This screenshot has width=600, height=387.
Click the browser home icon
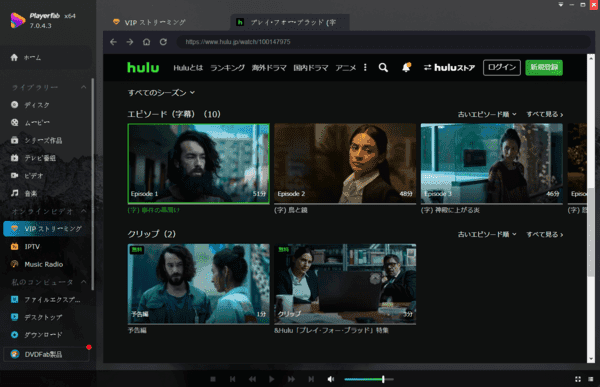pyautogui.click(x=146, y=42)
